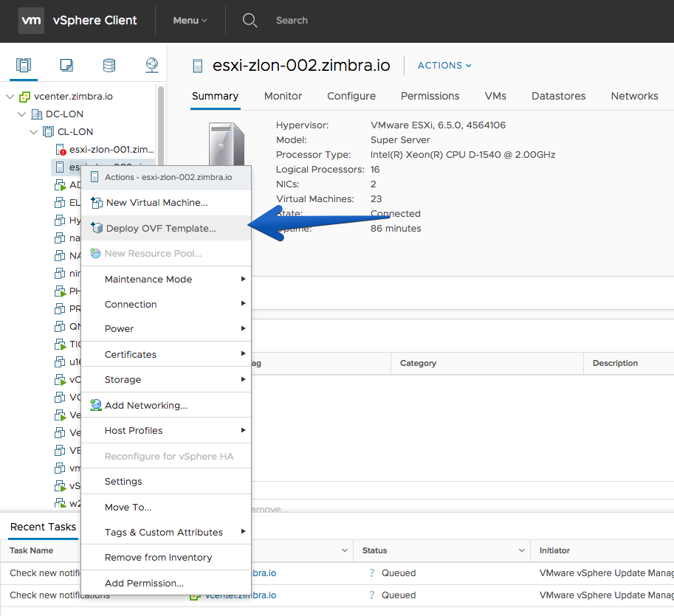Click Deploy OVF Template icon in menu
Viewport: 674px width, 616px height.
pos(97,228)
